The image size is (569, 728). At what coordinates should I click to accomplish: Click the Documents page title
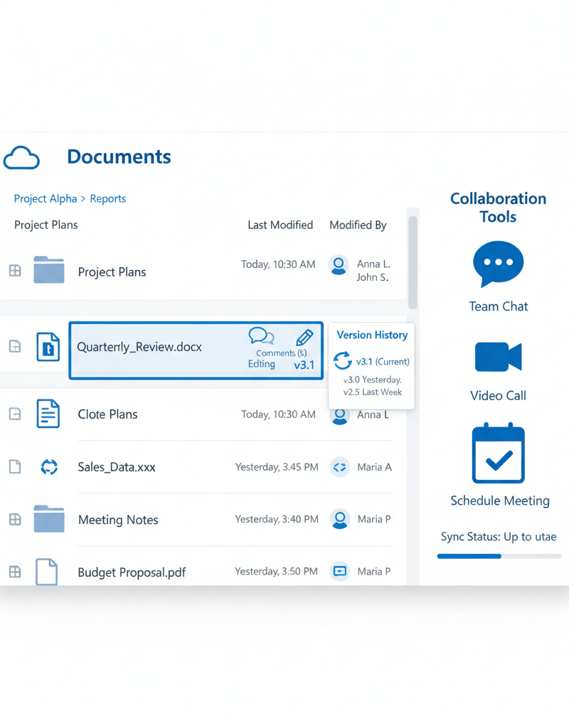pos(119,157)
